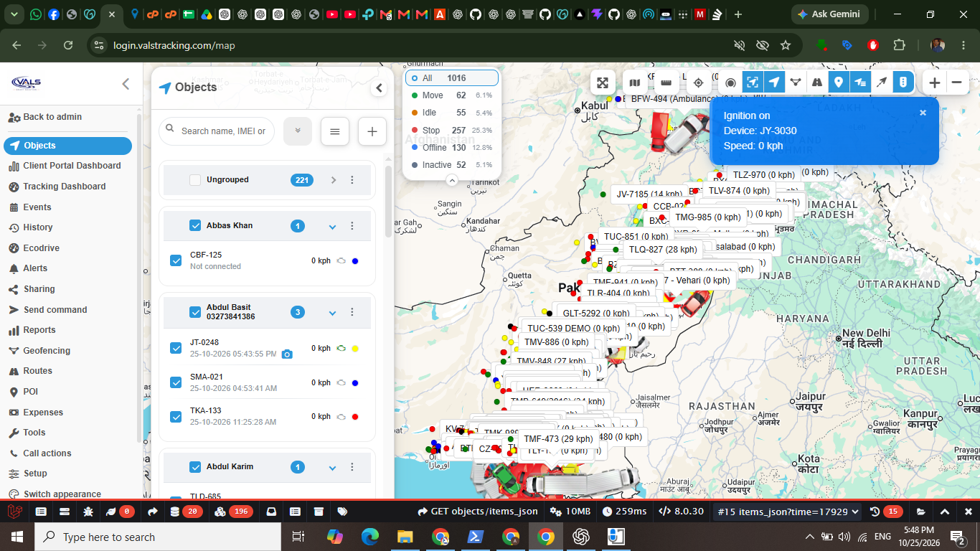The image size is (980, 551).
Task: Uncheck the CBF-125 object checkbox
Action: coord(176,260)
